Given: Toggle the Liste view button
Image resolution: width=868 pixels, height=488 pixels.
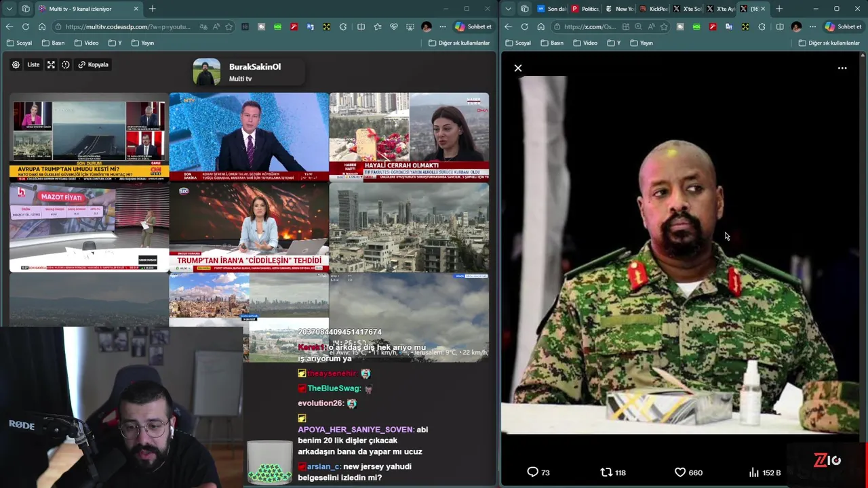Looking at the screenshot, I should click(x=33, y=64).
